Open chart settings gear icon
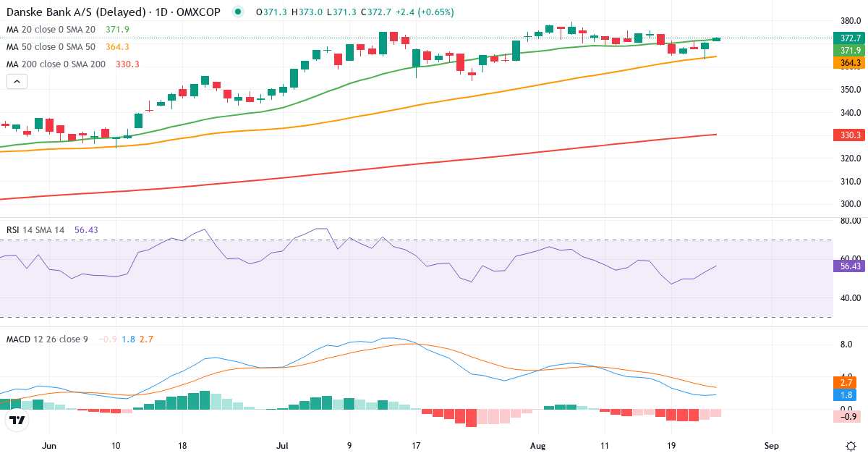Image resolution: width=868 pixels, height=456 pixels. 851,446
